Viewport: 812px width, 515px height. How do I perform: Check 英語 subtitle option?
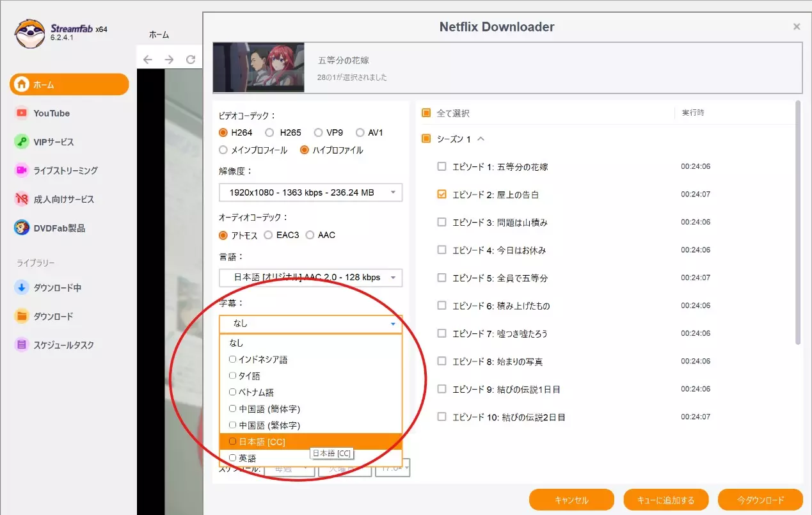[x=233, y=458]
